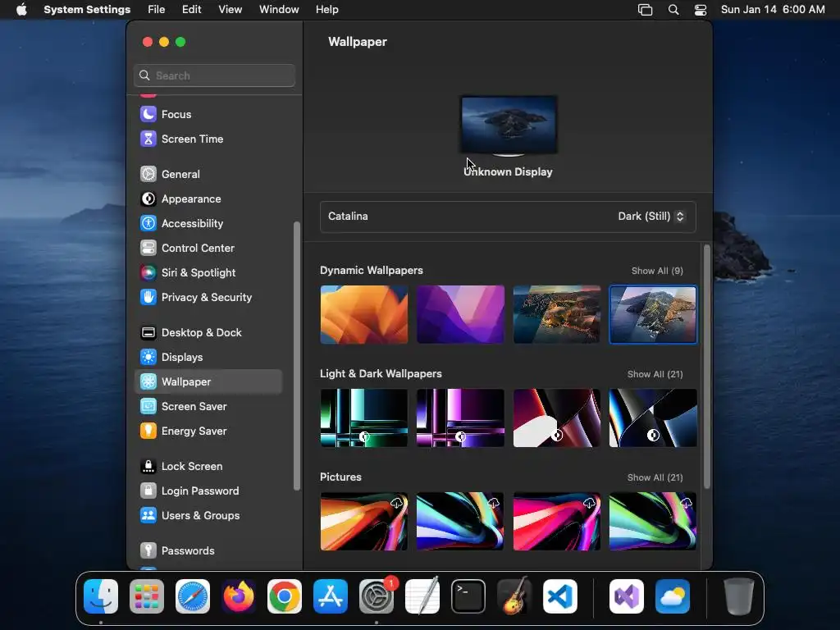
Task: Show all 21 Light & Dark Wallpapers
Action: [655, 374]
